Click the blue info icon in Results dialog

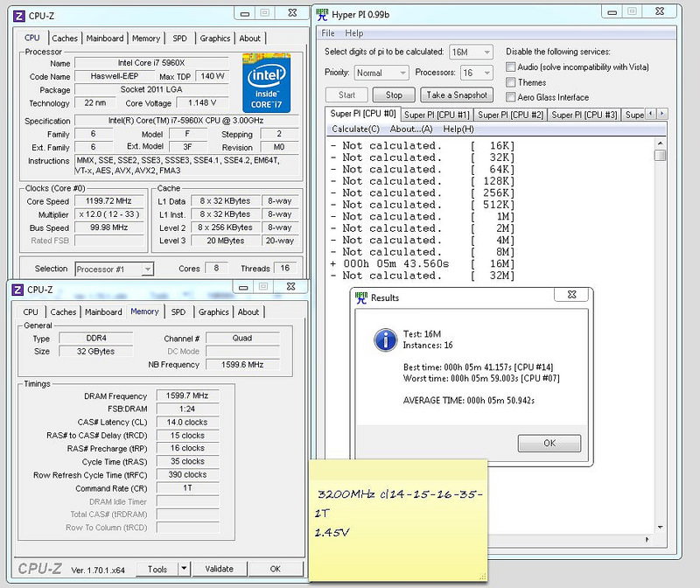pos(385,340)
